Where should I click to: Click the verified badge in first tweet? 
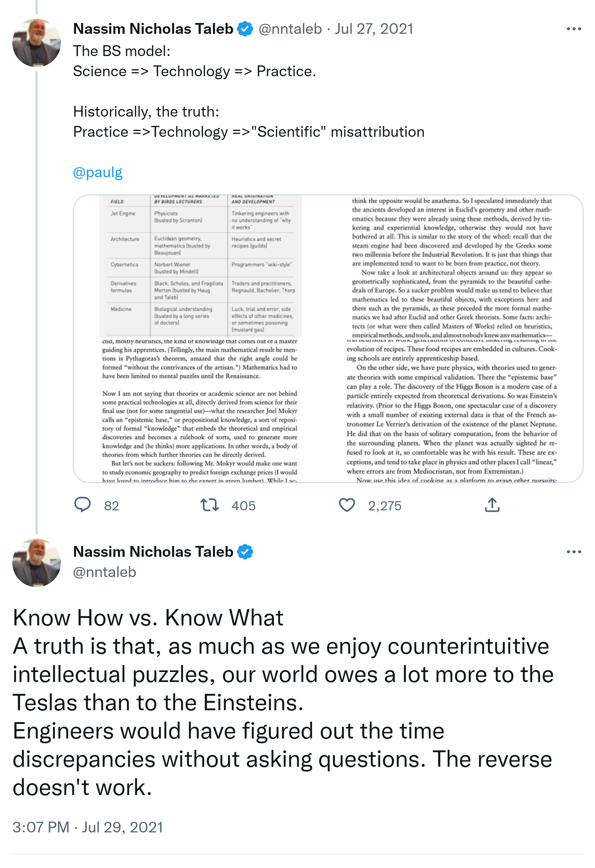pos(245,29)
